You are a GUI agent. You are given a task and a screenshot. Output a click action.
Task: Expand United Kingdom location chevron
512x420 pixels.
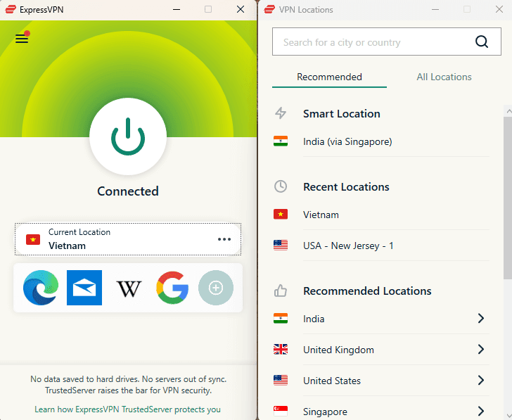coord(480,350)
